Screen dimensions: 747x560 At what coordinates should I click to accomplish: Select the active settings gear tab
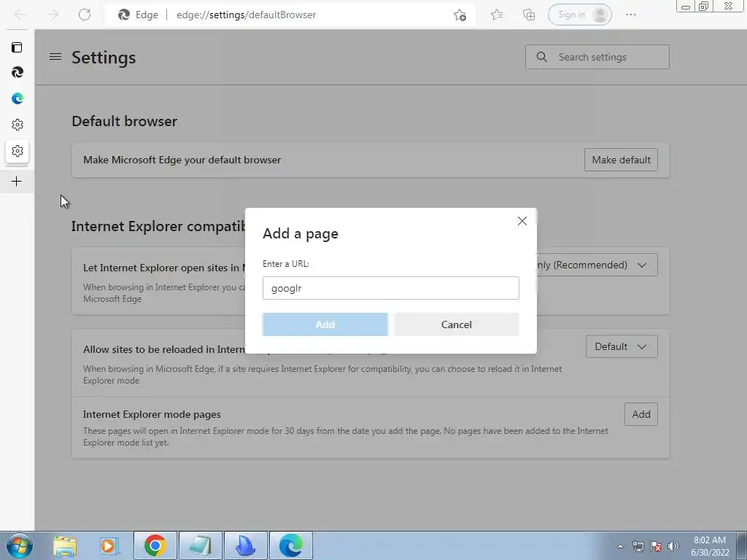coord(18,151)
